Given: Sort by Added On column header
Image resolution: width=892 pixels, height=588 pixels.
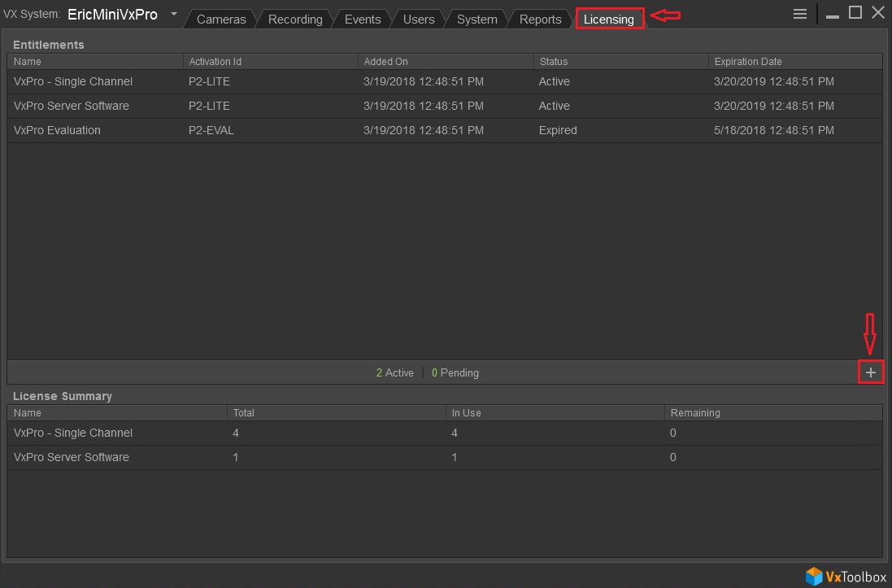Looking at the screenshot, I should pos(446,62).
